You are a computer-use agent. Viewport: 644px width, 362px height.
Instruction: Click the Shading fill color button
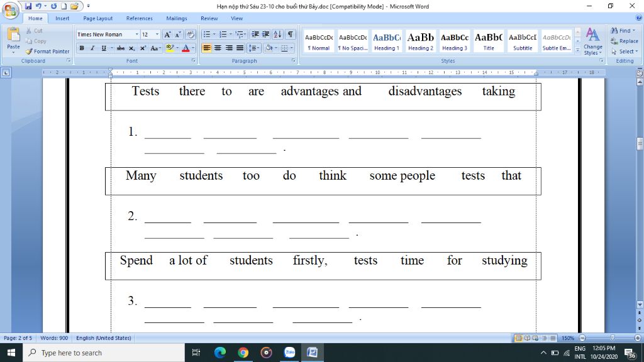(269, 48)
